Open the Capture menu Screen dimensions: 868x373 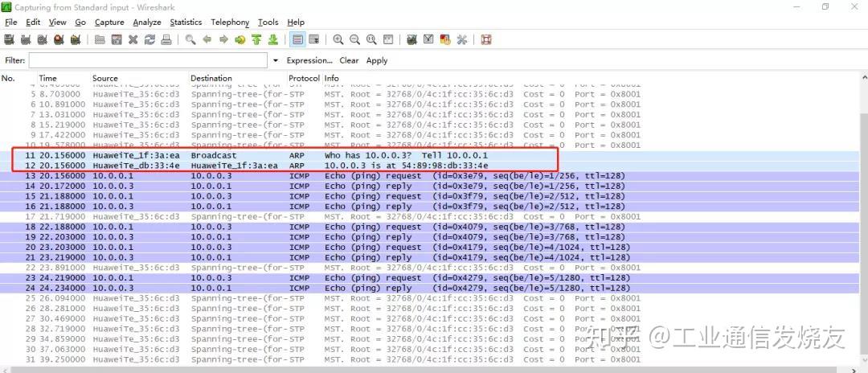coord(109,23)
